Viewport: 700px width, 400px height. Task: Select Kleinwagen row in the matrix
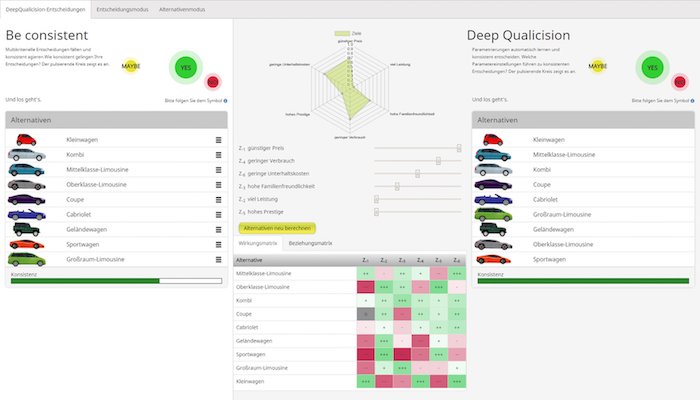[x=350, y=381]
